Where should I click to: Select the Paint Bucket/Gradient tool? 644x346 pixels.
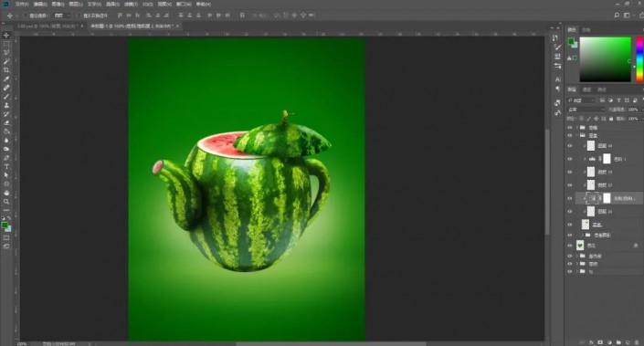point(6,131)
